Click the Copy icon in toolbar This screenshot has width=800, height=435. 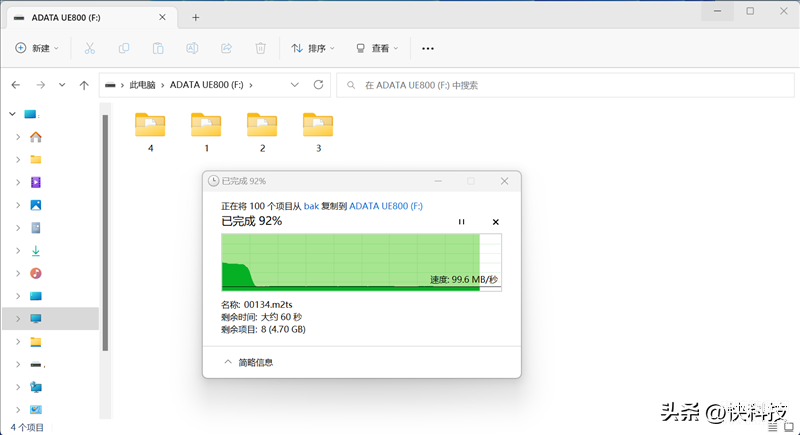tap(124, 48)
